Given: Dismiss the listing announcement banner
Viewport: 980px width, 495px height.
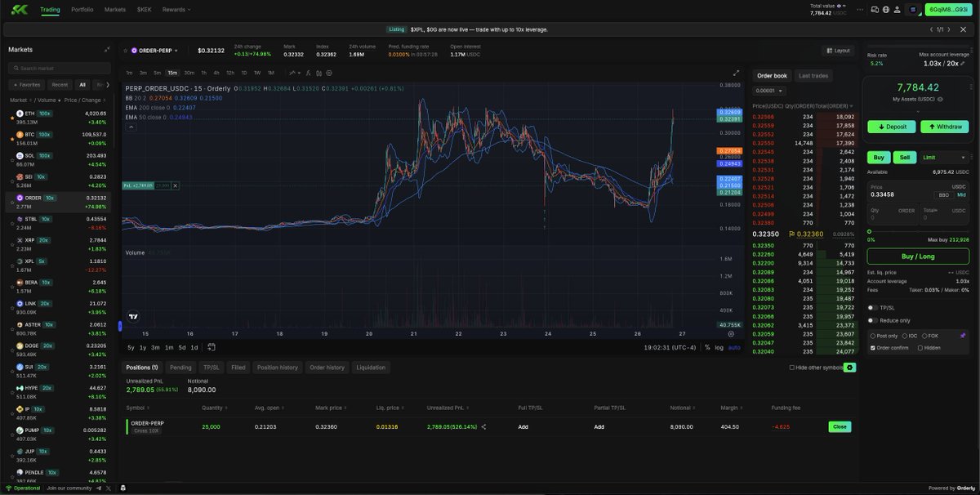Looking at the screenshot, I should [x=963, y=29].
